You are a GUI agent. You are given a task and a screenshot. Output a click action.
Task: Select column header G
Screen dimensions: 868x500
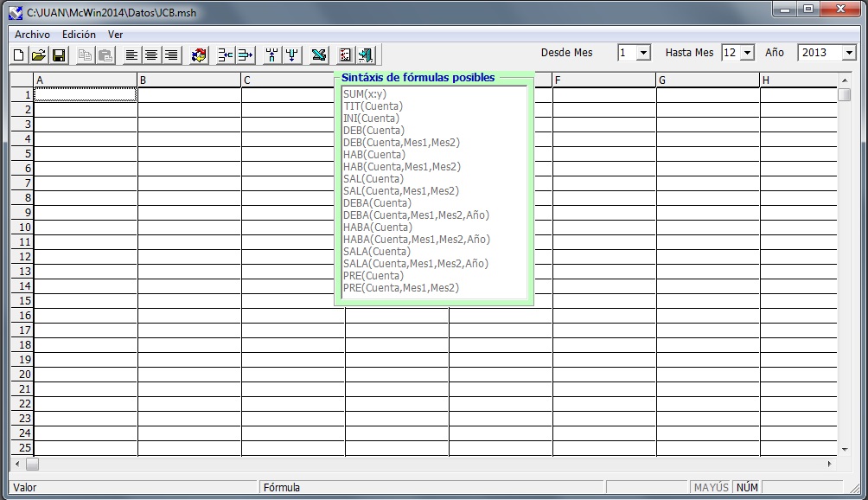pyautogui.click(x=708, y=80)
